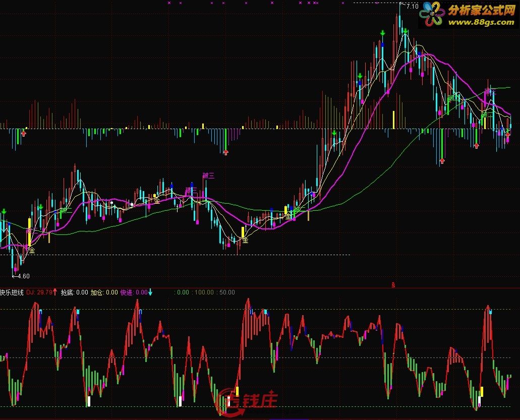The height and width of the screenshot is (420, 520).
Task: Click the leftmost red up arrow under volume bars
Action: click(24, 134)
